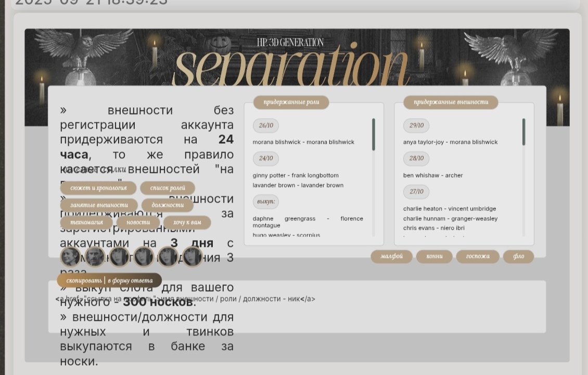Viewport: 588px width, 375px height.
Task: Open "новости" from the navigation pills
Action: click(138, 222)
